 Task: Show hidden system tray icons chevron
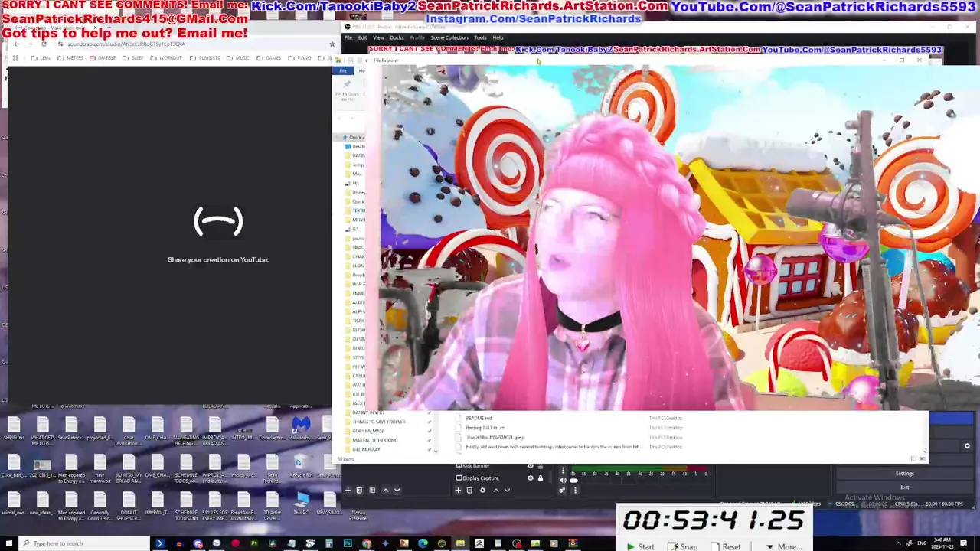[899, 543]
